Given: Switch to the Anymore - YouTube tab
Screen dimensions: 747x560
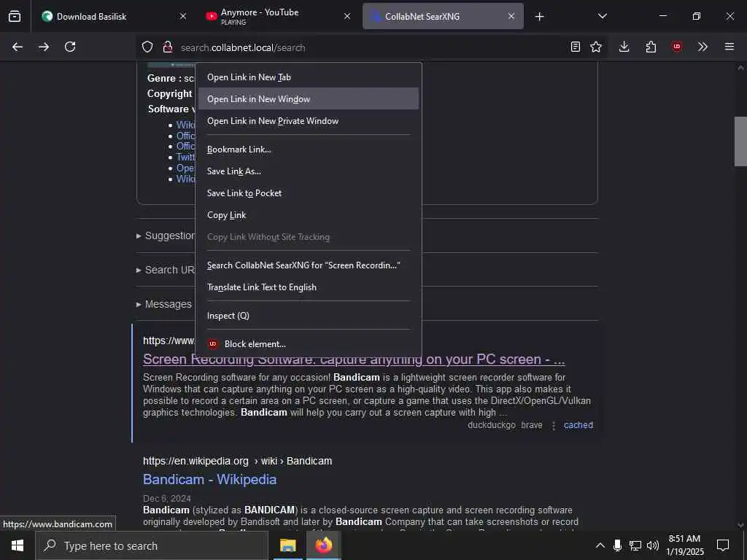Looking at the screenshot, I should (x=279, y=16).
